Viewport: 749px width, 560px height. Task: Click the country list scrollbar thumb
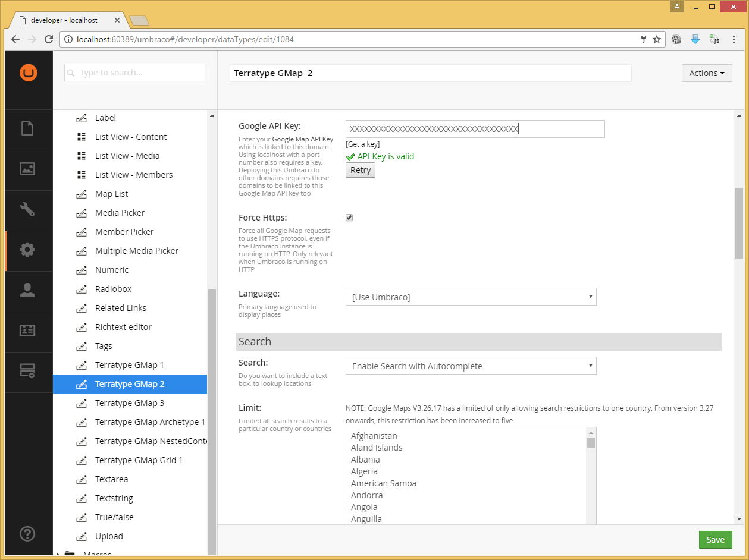[x=591, y=442]
